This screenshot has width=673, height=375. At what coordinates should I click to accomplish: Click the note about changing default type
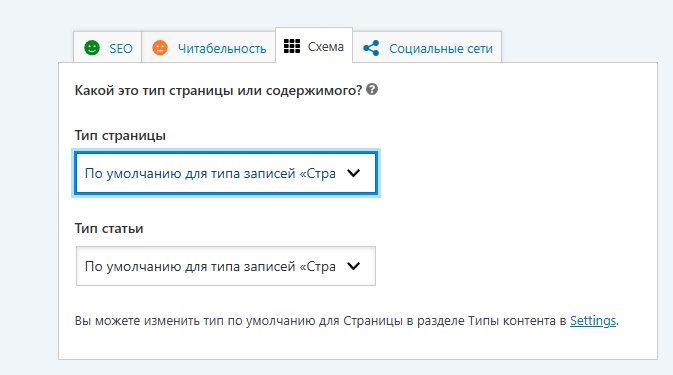[x=347, y=321]
